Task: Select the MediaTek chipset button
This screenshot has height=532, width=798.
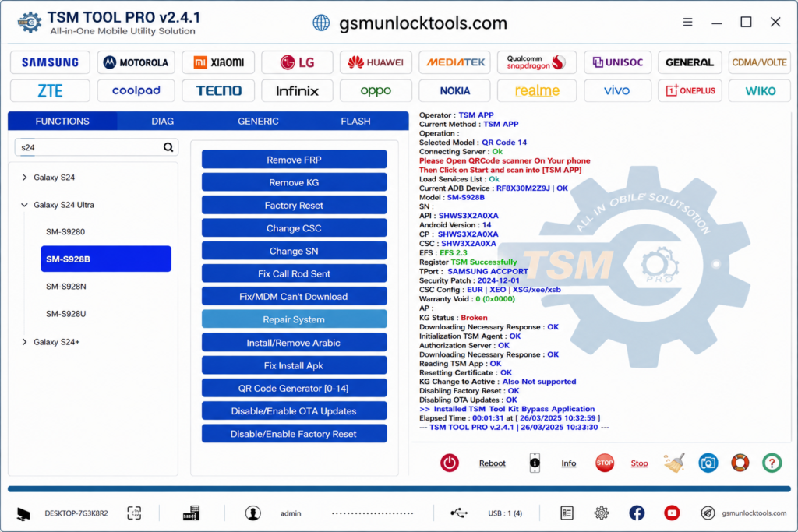Action: [454, 62]
